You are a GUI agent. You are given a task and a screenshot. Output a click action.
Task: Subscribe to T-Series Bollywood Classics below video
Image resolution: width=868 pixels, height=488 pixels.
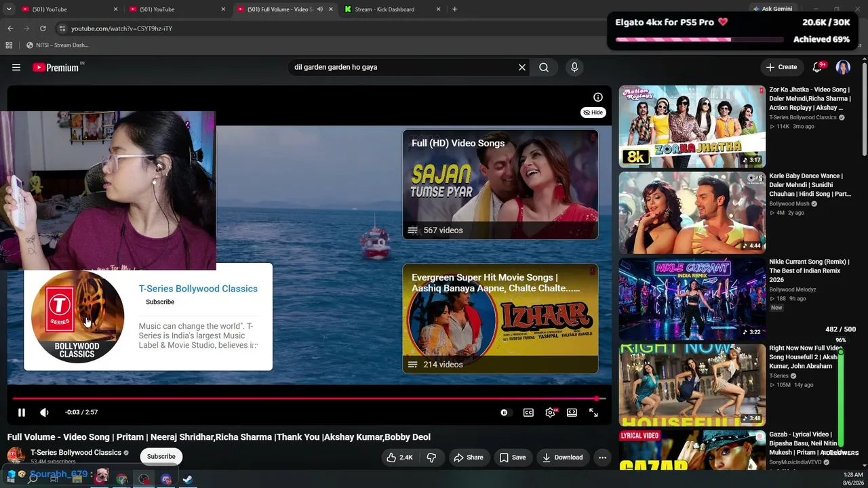tap(161, 456)
